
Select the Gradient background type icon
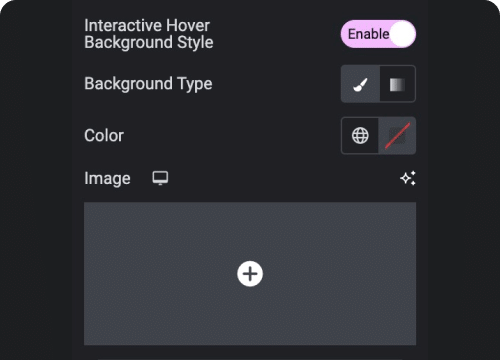click(397, 84)
